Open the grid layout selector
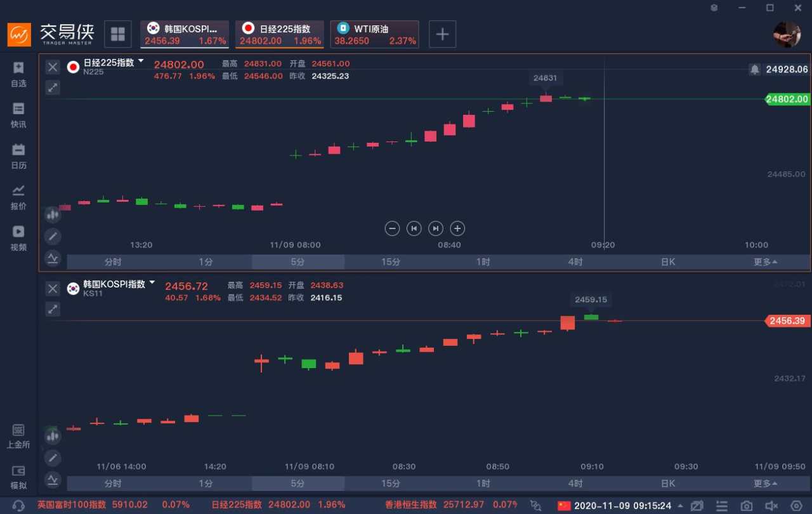 coord(118,34)
